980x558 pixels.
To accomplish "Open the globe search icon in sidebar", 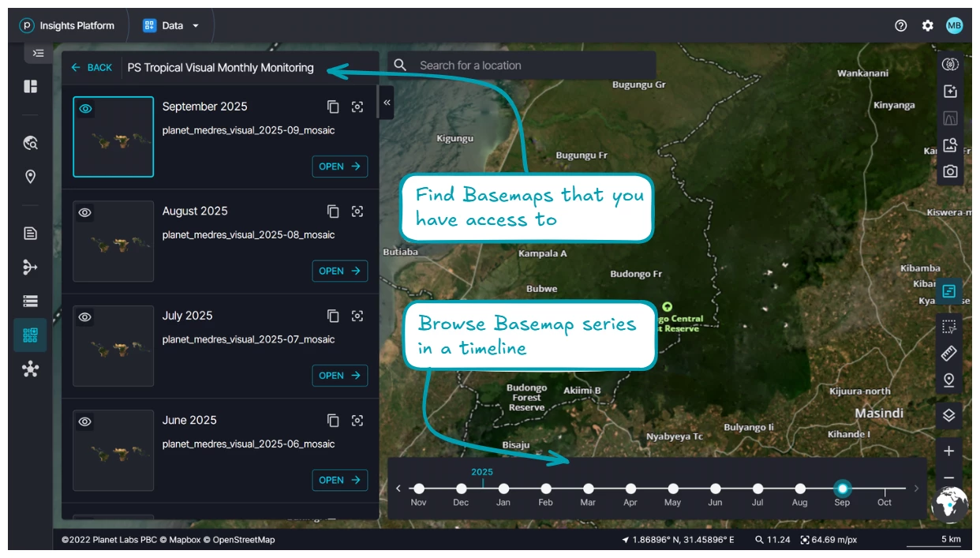I will point(31,143).
